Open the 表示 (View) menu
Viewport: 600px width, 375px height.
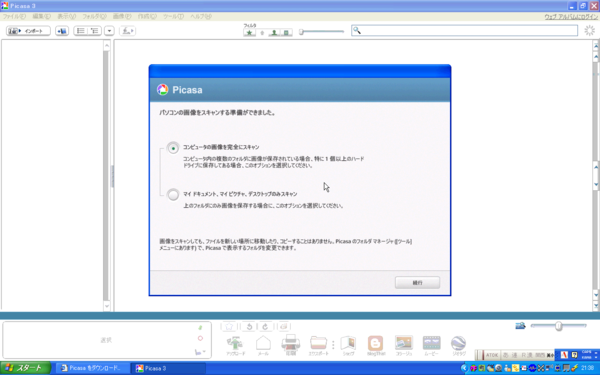pyautogui.click(x=67, y=16)
